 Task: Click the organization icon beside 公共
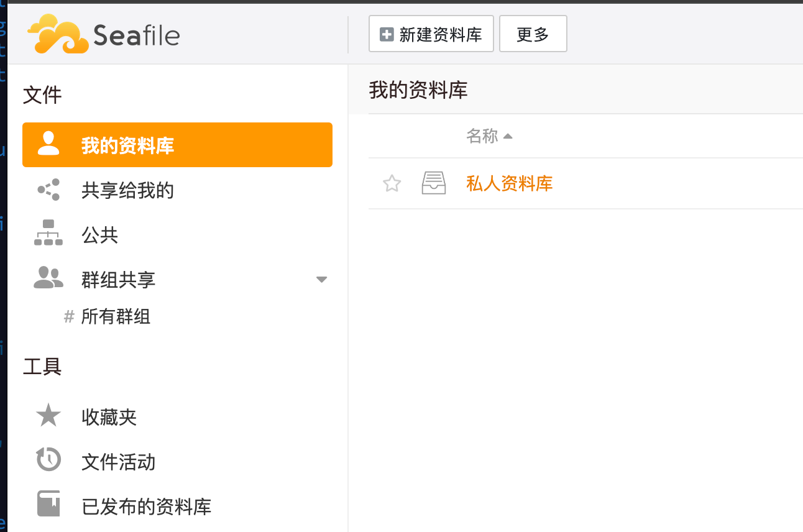click(x=48, y=233)
